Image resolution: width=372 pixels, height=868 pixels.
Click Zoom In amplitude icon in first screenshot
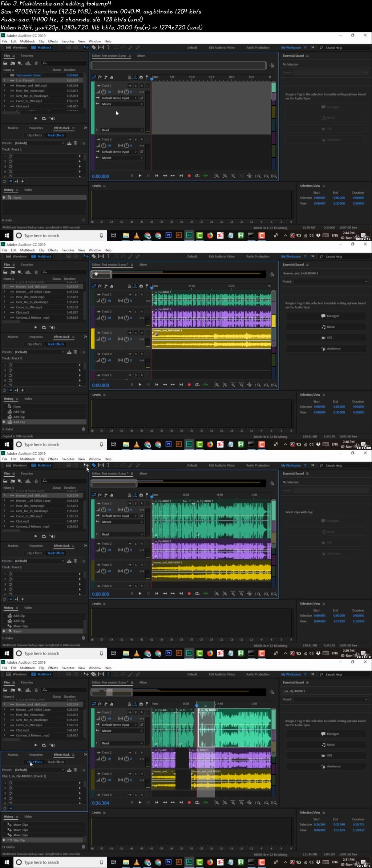pyautogui.click(x=217, y=176)
